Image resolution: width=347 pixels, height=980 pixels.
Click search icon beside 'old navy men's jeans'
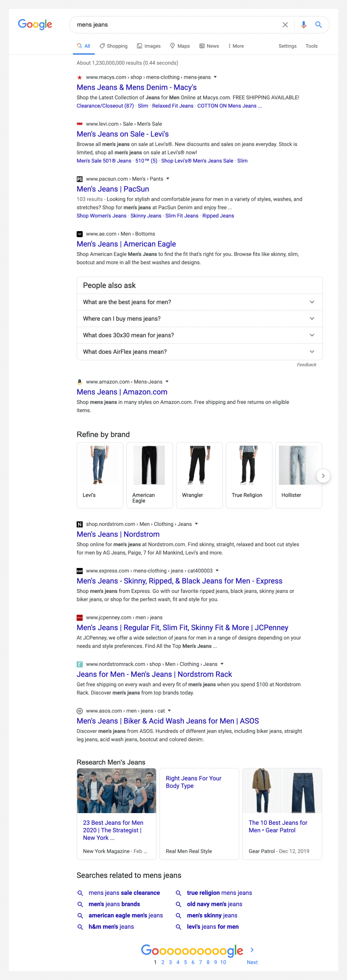click(x=178, y=904)
